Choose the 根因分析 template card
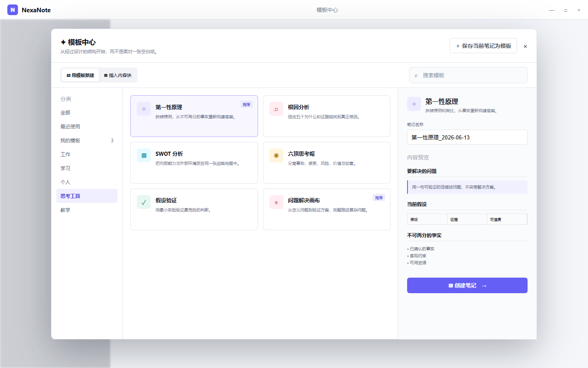This screenshot has width=588, height=368. pyautogui.click(x=327, y=116)
